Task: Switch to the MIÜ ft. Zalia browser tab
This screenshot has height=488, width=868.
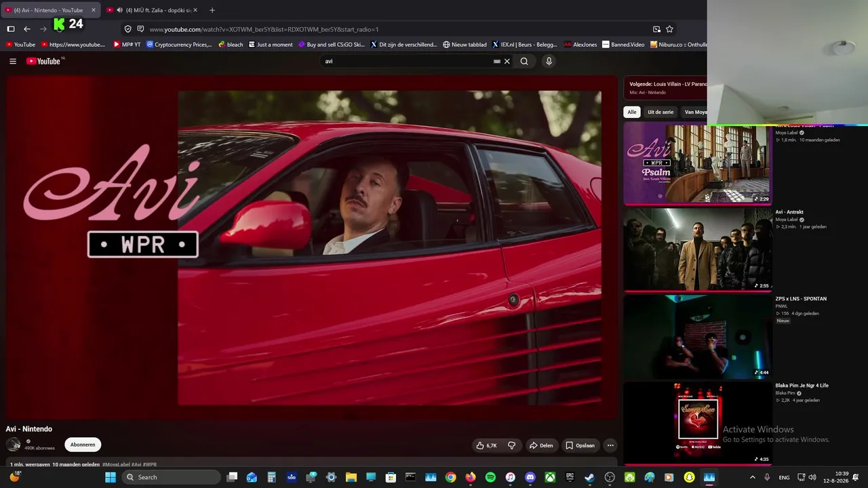Action: (x=153, y=10)
